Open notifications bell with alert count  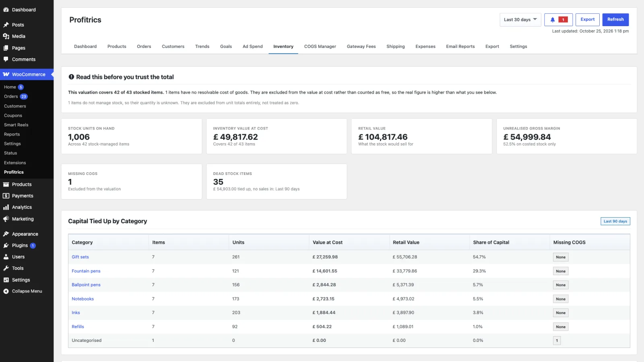coord(558,20)
